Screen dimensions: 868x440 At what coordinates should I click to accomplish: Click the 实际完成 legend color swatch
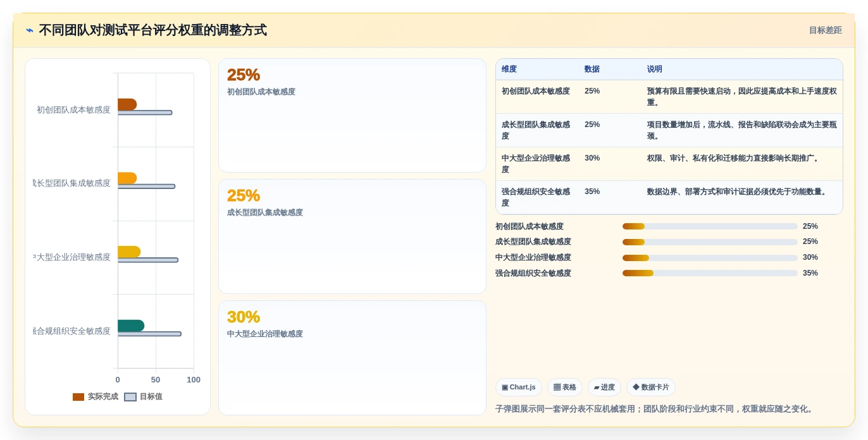[x=78, y=397]
